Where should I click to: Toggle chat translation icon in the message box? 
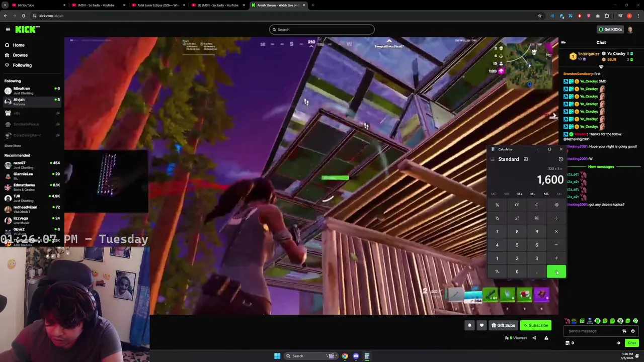(624, 331)
